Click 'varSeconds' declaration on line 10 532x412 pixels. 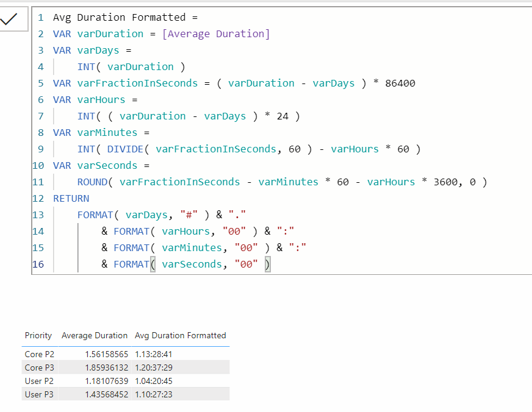click(x=107, y=166)
